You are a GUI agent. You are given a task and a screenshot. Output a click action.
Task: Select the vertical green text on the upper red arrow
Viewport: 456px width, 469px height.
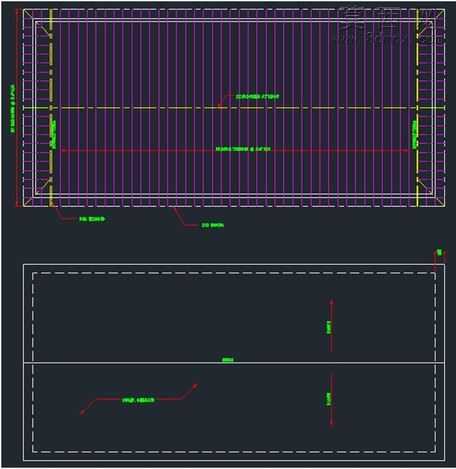[329, 327]
